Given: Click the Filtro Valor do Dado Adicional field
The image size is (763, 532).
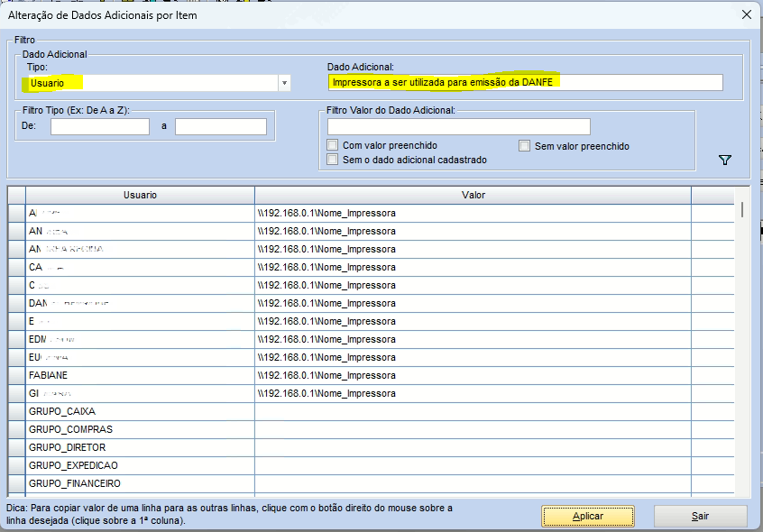Looking at the screenshot, I should [x=458, y=126].
